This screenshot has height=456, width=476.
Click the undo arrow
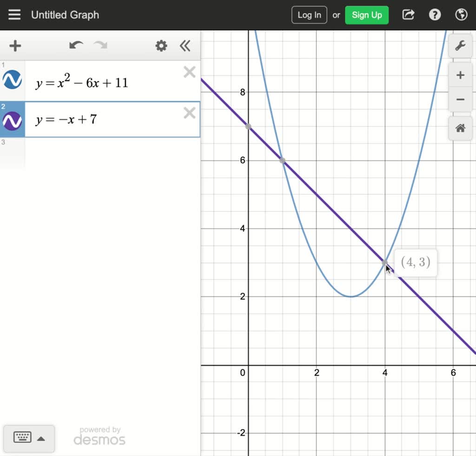76,46
